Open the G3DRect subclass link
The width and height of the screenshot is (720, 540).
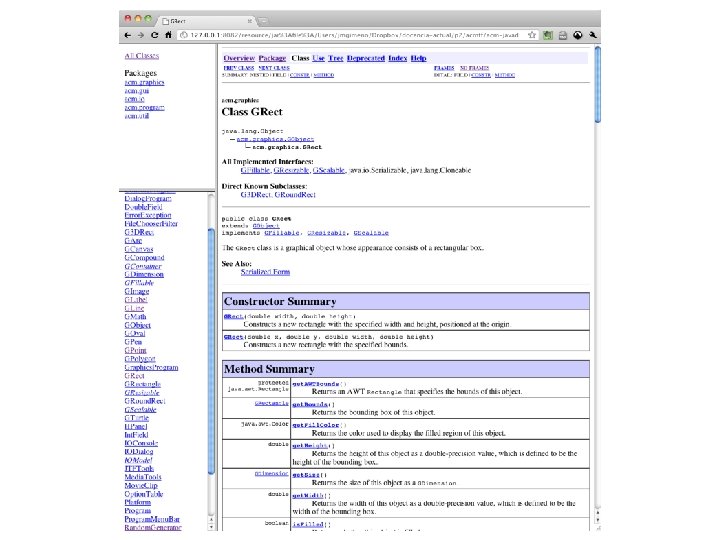(x=256, y=195)
